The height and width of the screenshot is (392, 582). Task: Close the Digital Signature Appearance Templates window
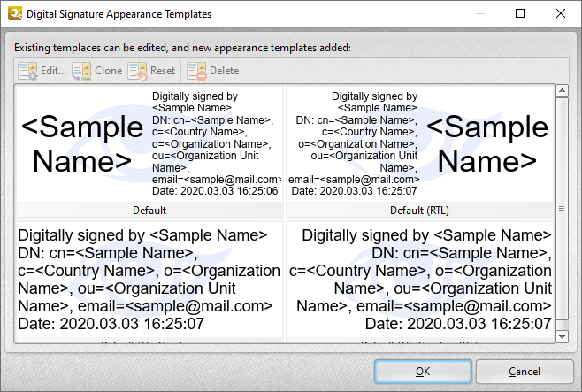pyautogui.click(x=561, y=14)
